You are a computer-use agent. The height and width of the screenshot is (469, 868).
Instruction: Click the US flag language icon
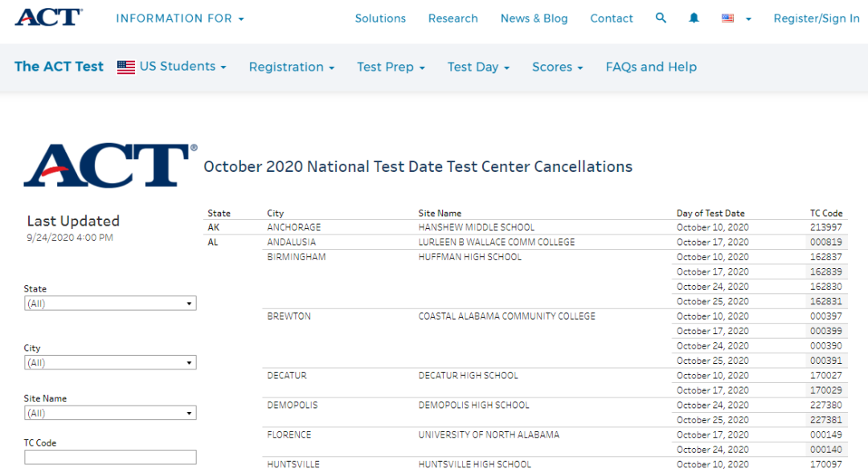click(728, 18)
